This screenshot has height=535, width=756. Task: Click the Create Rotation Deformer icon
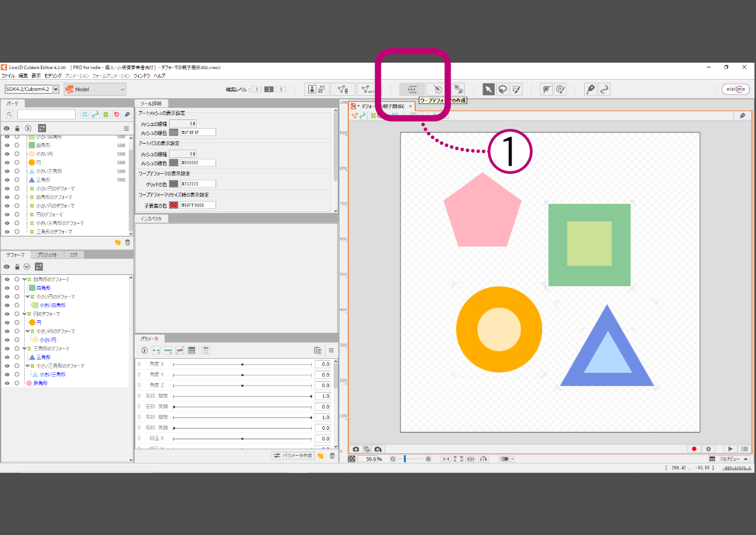pyautogui.click(x=436, y=89)
